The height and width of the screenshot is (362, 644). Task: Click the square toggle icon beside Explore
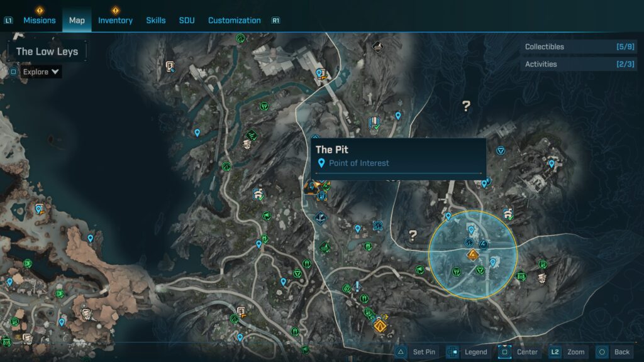coord(13,72)
